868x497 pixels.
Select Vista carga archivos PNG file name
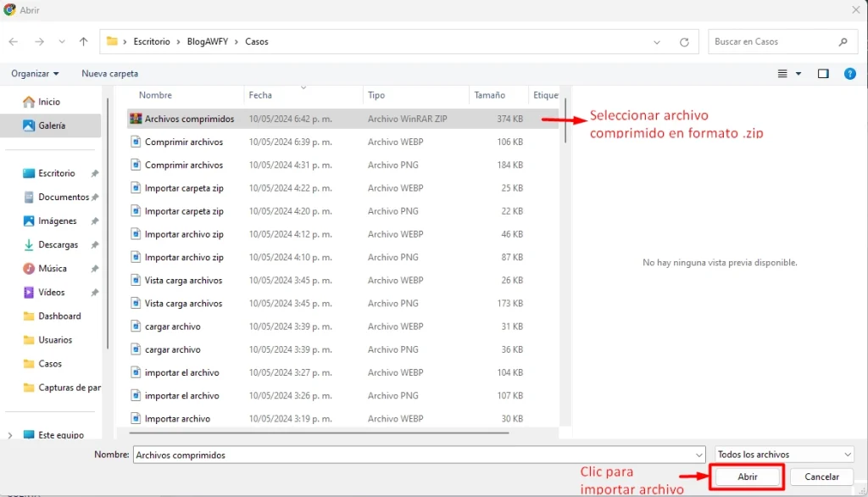tap(183, 304)
